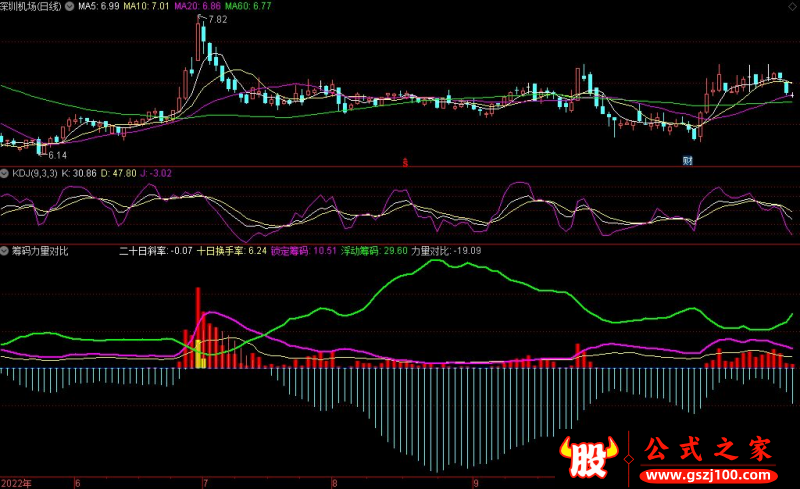The height and width of the screenshot is (489, 800).
Task: Open dropdown next to 深圳机场(日线) title
Action: coord(69,6)
